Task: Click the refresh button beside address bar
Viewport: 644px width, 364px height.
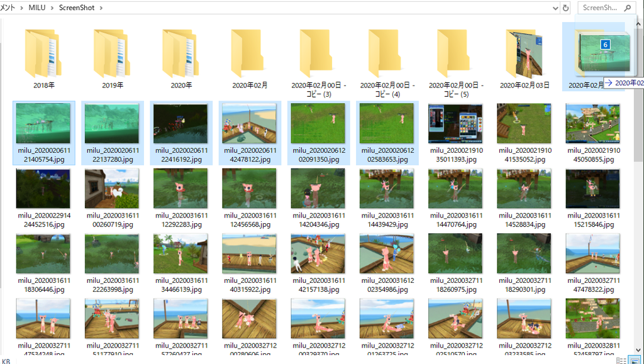Action: (x=566, y=8)
